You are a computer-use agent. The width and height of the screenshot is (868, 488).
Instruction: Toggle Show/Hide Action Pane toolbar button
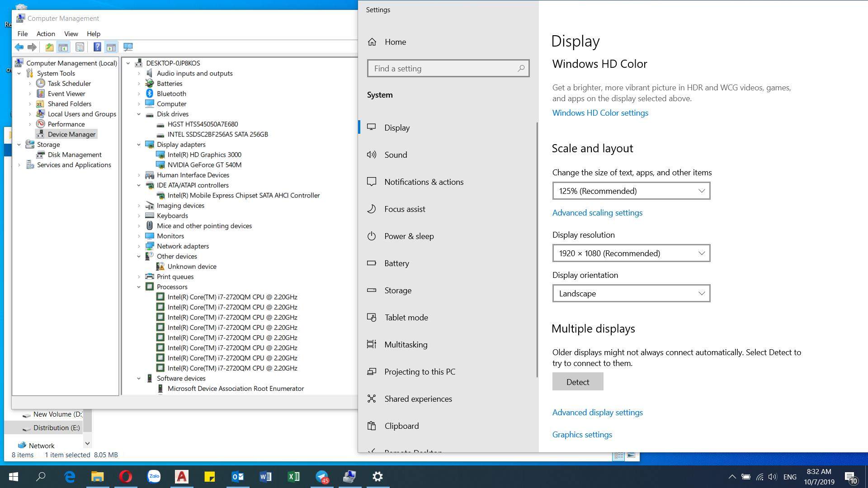(x=111, y=47)
